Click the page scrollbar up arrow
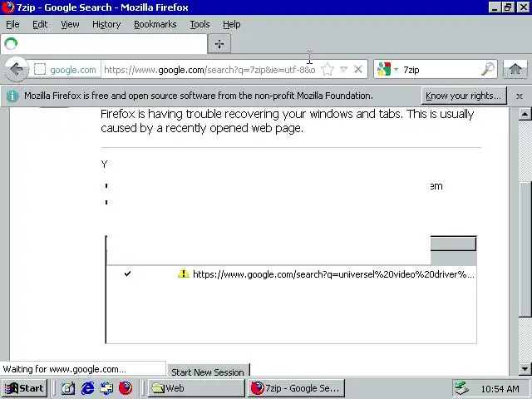 point(525,114)
